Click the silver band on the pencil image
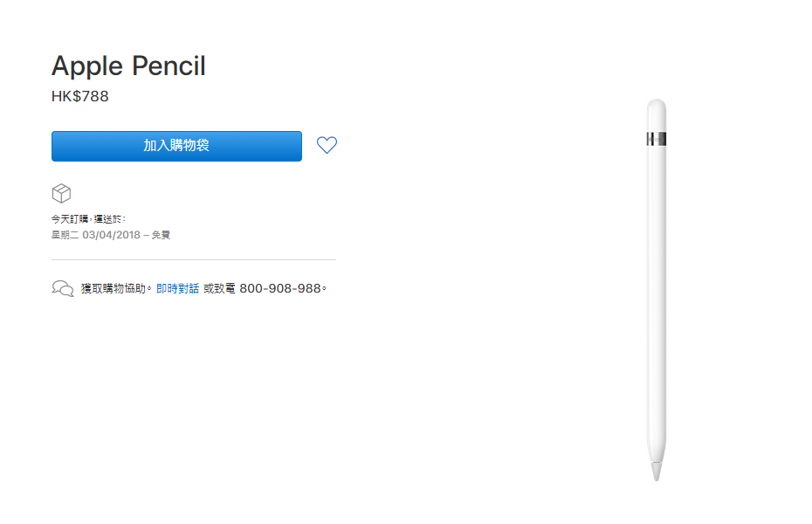The width and height of the screenshot is (812, 524). point(656,139)
